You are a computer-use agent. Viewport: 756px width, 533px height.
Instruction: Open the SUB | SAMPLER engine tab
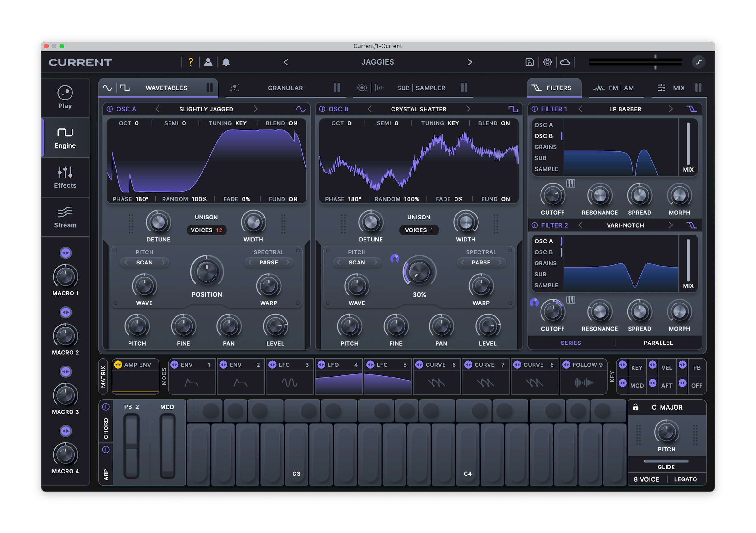[x=421, y=88]
